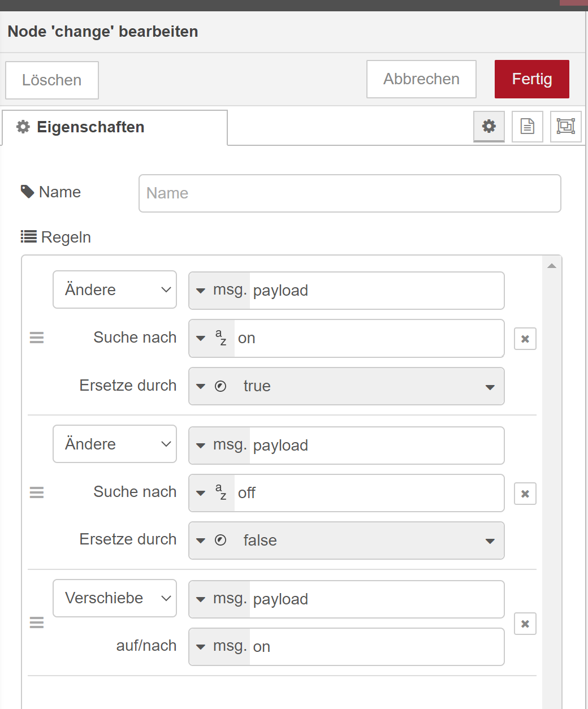The height and width of the screenshot is (709, 588).
Task: Grab drag handle of second rule
Action: click(37, 492)
